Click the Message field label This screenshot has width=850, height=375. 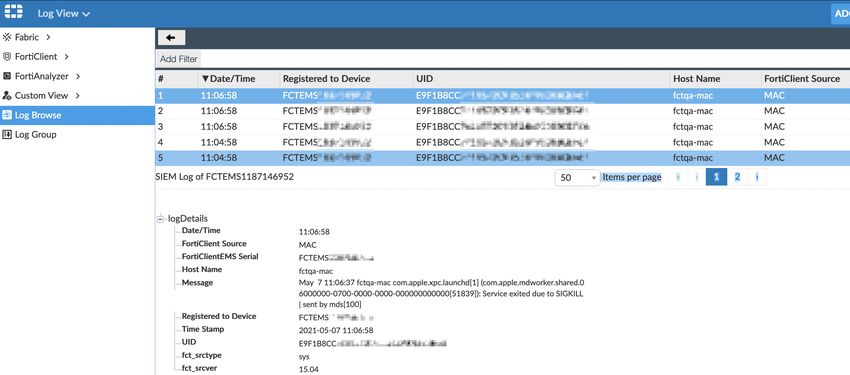(x=197, y=282)
